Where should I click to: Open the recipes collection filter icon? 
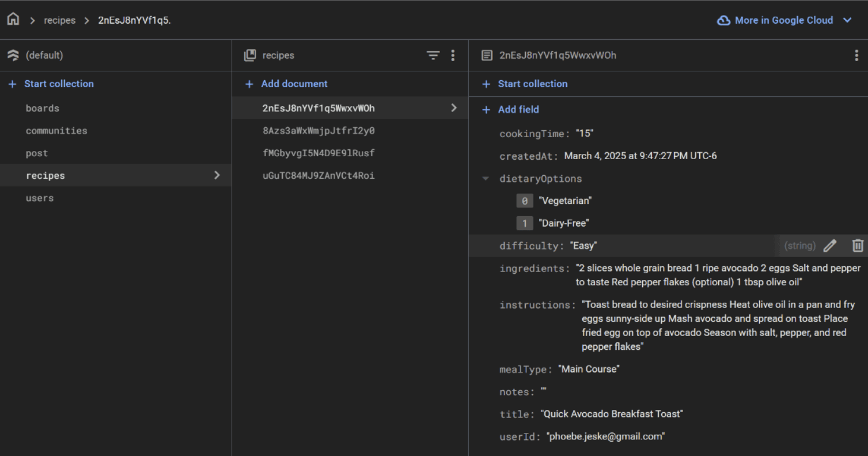pyautogui.click(x=433, y=55)
